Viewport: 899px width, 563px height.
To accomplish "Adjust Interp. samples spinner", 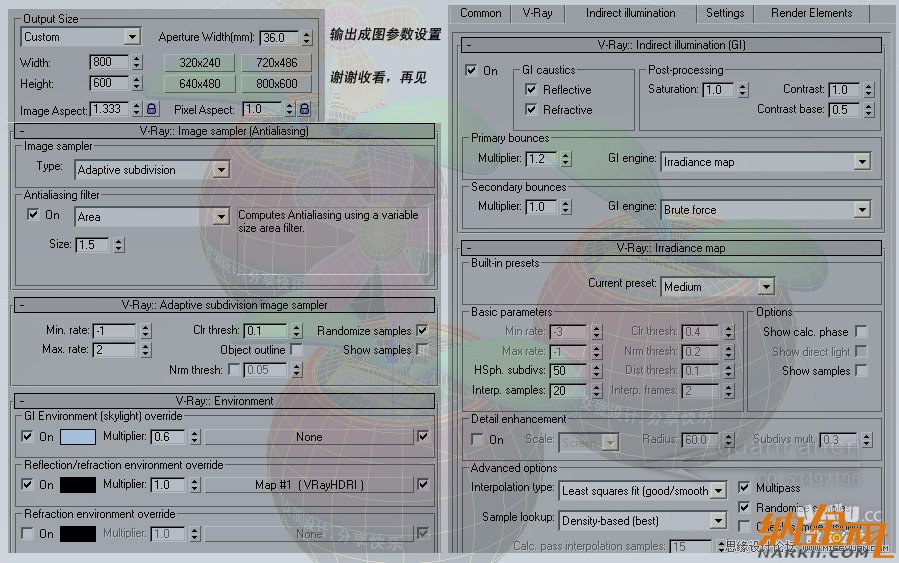I will point(597,390).
